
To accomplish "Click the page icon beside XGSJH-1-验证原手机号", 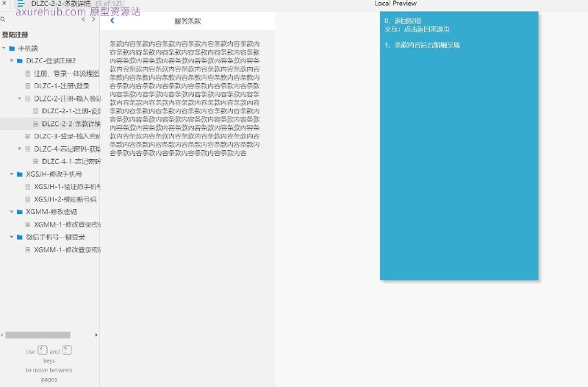I will pos(28,187).
